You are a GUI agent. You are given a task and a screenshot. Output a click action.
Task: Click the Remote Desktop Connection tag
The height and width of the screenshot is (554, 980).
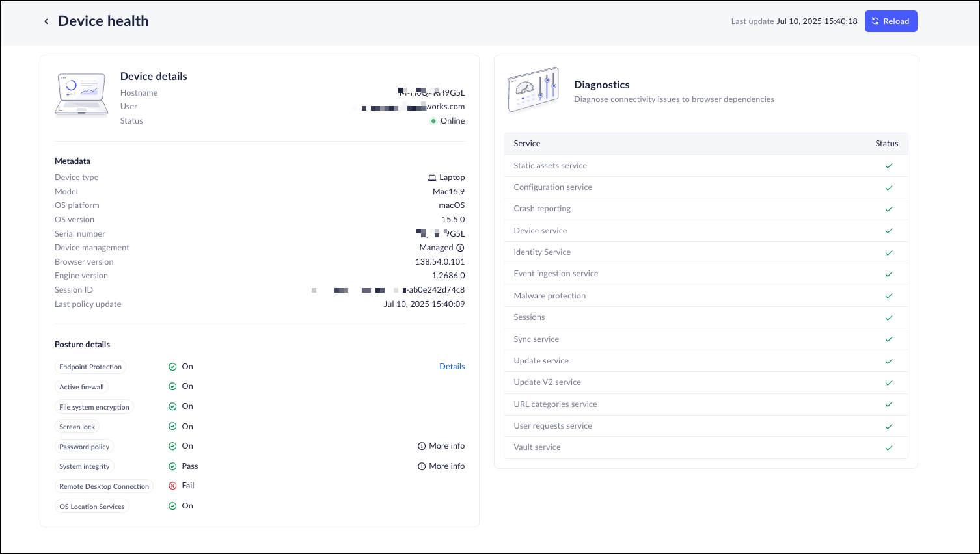tap(104, 486)
